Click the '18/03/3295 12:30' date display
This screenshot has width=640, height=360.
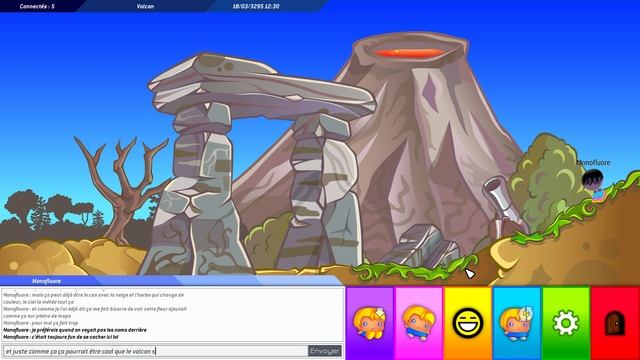256,6
